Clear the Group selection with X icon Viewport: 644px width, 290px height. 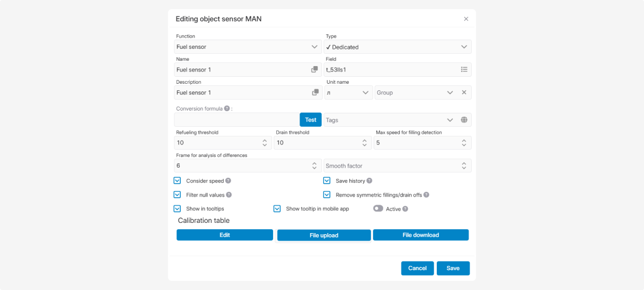tap(464, 92)
